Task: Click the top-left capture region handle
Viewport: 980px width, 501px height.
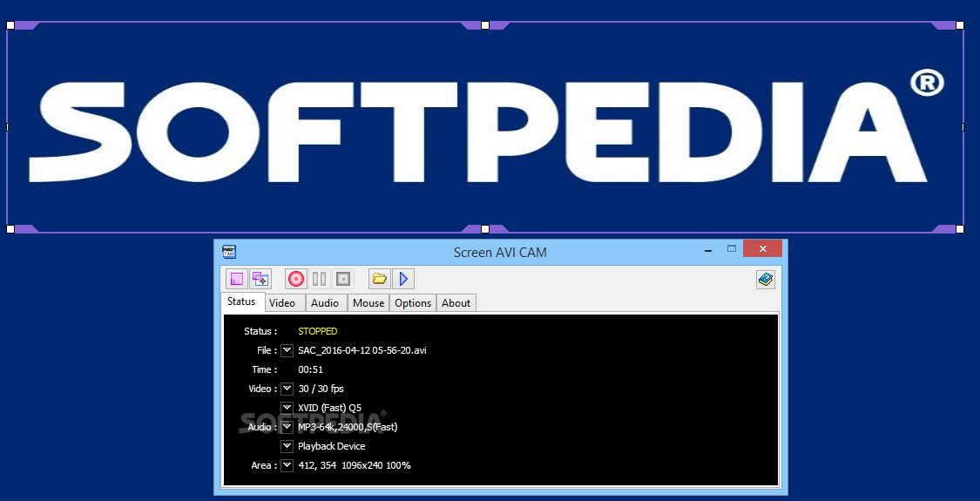Action: [10, 25]
